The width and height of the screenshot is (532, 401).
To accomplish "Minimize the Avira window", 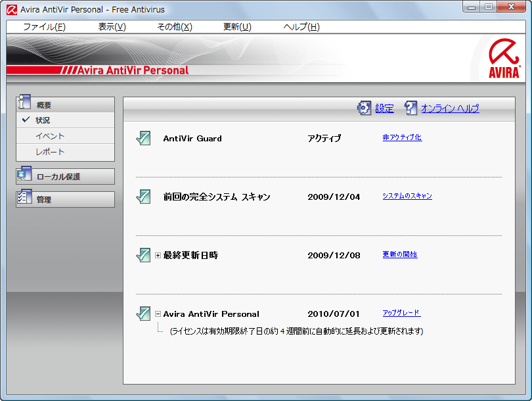I will [472, 7].
